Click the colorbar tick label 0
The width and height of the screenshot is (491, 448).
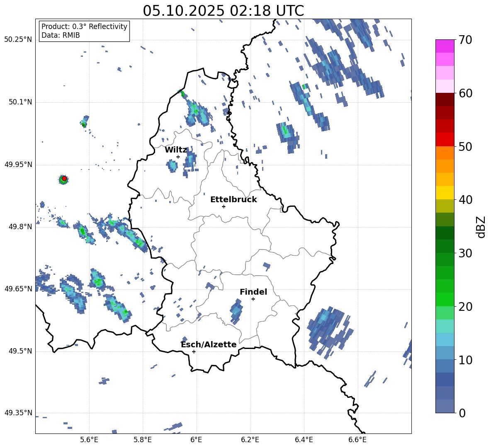tap(462, 413)
